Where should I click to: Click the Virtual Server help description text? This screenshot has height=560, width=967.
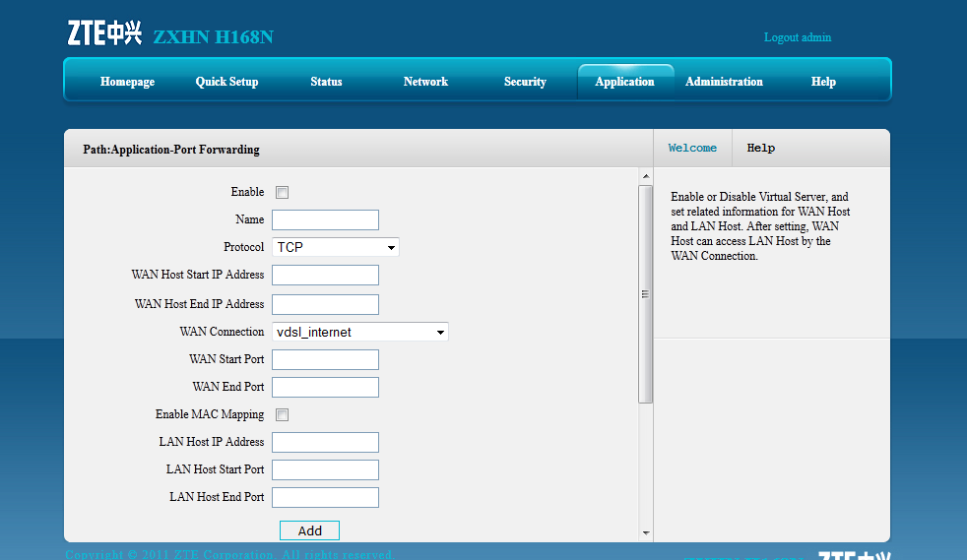760,226
